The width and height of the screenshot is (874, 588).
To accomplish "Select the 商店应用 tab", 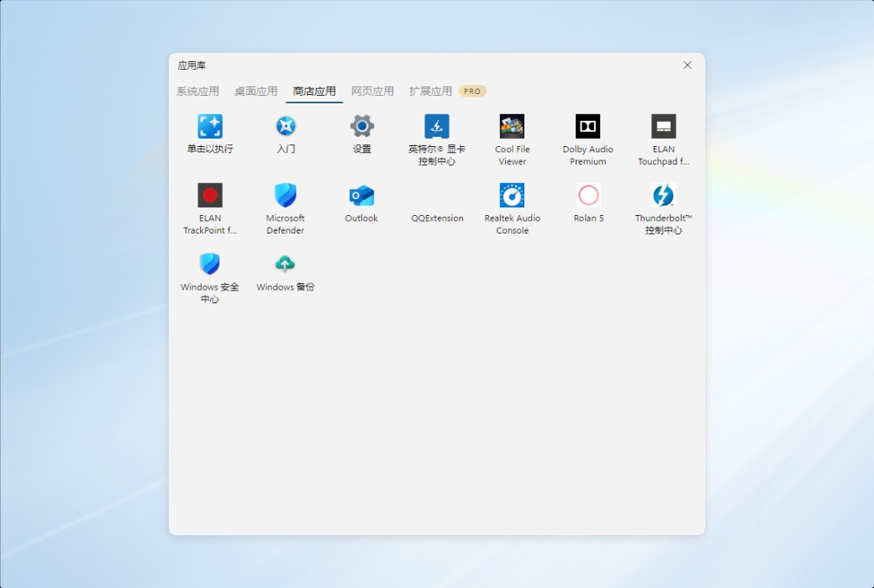I will pyautogui.click(x=314, y=91).
